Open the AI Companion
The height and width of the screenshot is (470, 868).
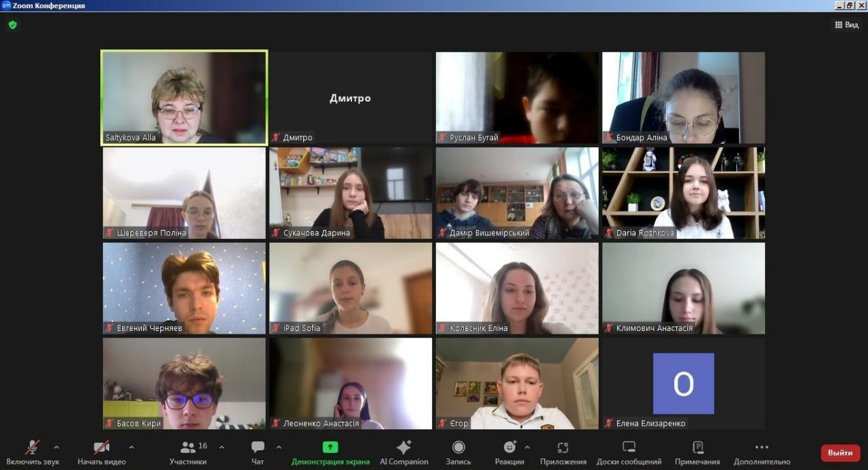[x=403, y=452]
